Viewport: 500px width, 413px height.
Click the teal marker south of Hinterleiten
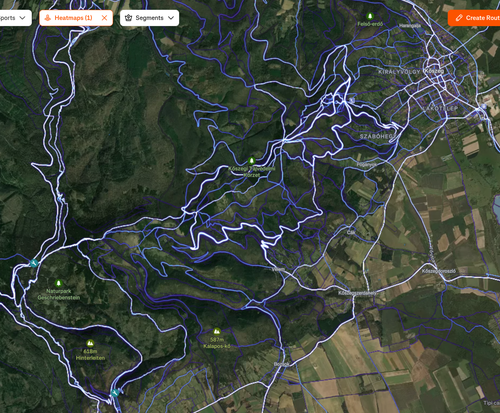point(115,393)
